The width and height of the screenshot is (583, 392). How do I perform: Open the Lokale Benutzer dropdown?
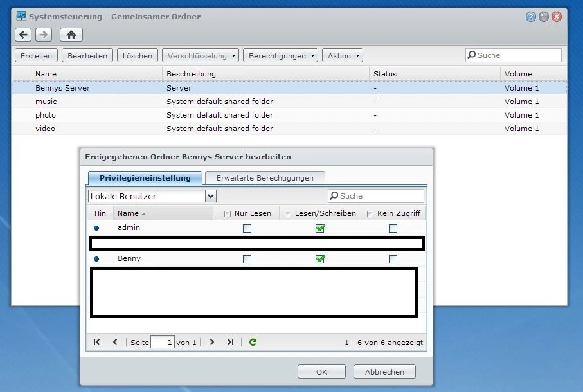(210, 196)
